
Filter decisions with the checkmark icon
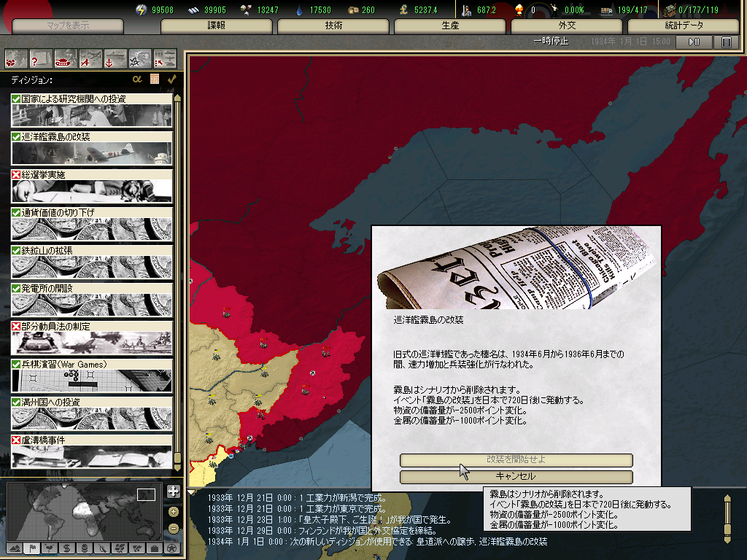[171, 79]
